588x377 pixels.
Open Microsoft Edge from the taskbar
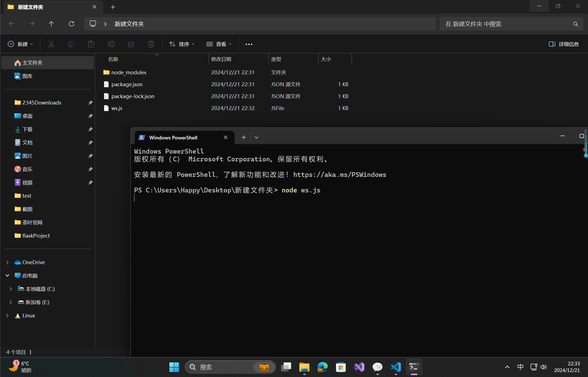tap(322, 367)
